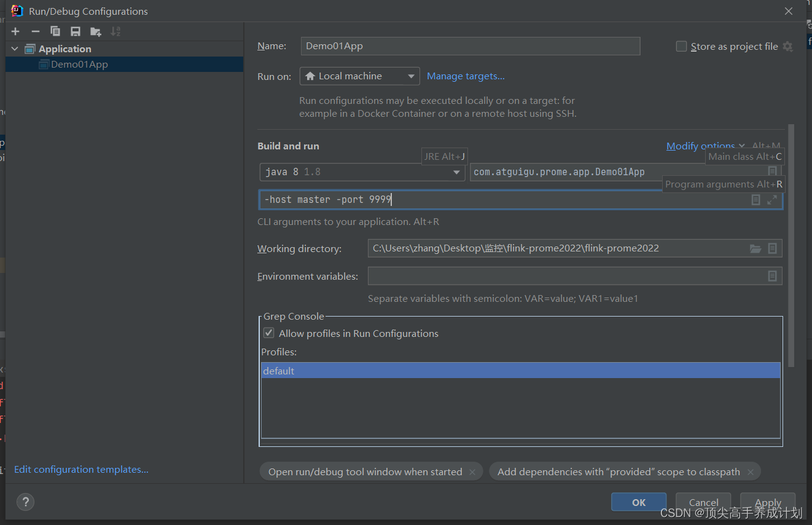
Task: Open macros for environment variables field
Action: tap(773, 276)
